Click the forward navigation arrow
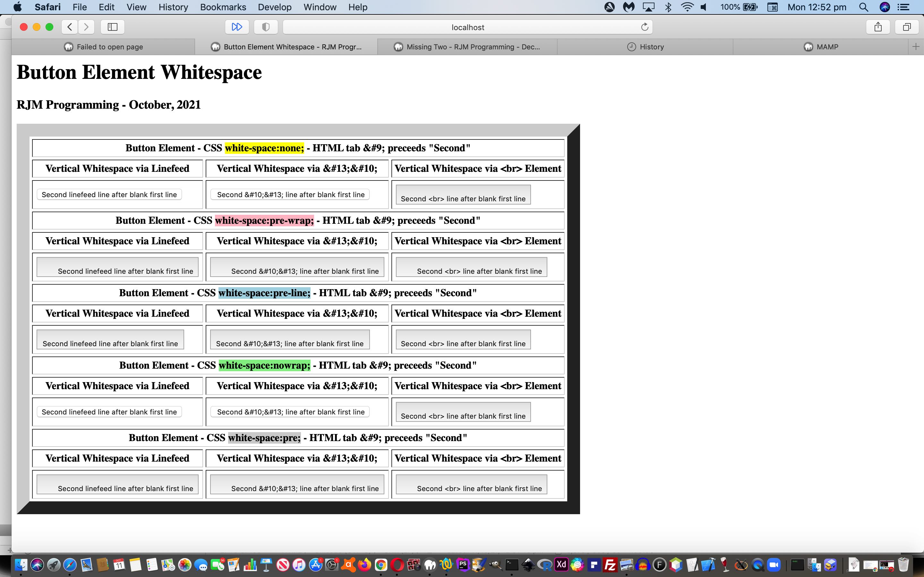This screenshot has width=924, height=577. pyautogui.click(x=86, y=27)
